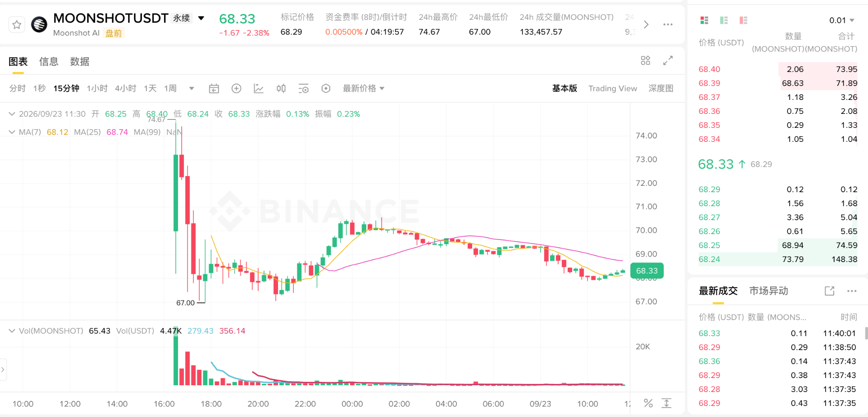This screenshot has height=417, width=868.
Task: Select the 4小时 interval
Action: (x=125, y=88)
